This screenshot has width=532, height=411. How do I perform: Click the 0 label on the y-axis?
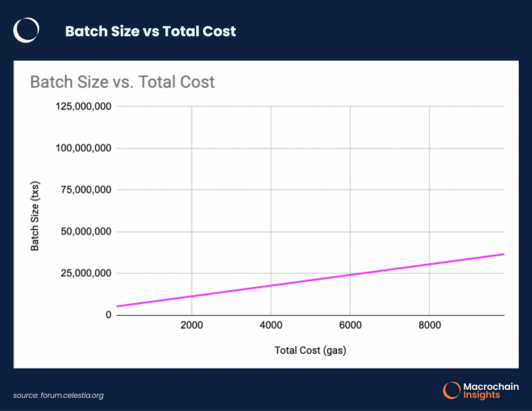point(108,315)
